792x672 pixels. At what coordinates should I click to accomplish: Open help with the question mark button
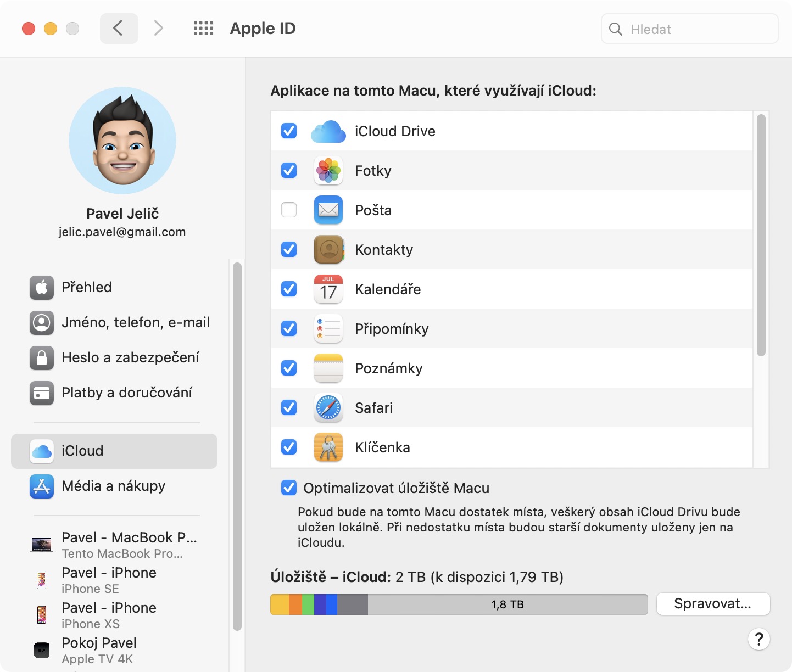click(758, 639)
